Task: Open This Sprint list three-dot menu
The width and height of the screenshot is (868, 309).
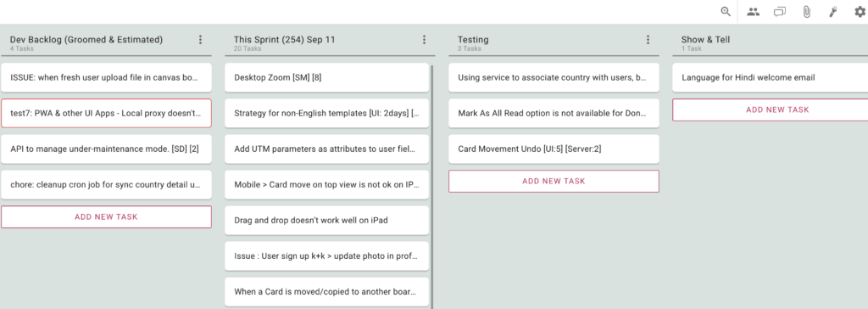Action: [x=424, y=40]
